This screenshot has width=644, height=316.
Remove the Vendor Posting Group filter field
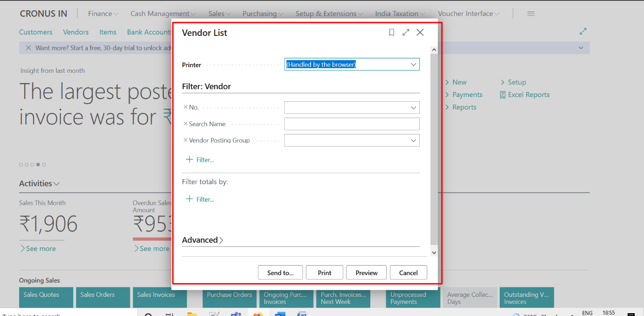pos(185,140)
